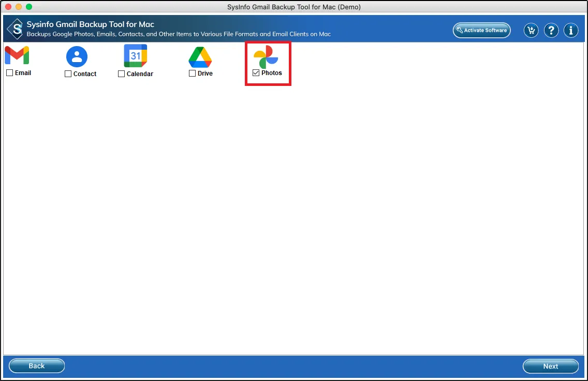The image size is (588, 381).
Task: Click the window title SysInfo Gmail Backup Tool (Demo)
Action: 294,7
